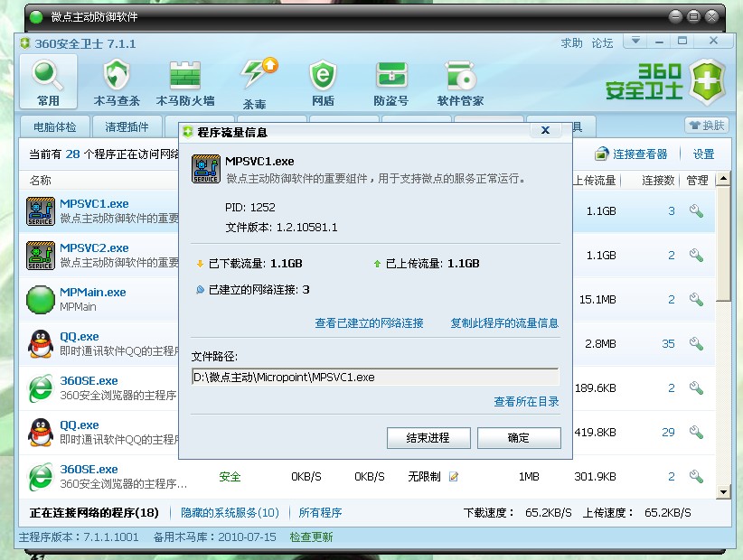Open 软件管家 software manager icon
743x560 pixels.
460,82
